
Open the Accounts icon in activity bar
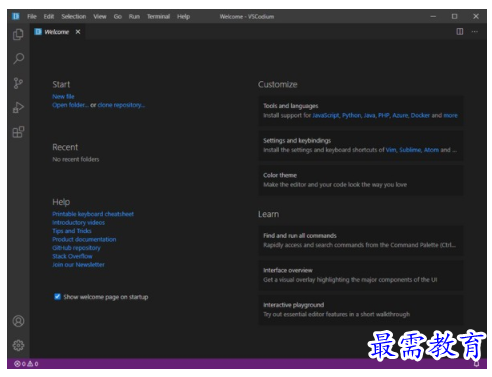pos(18,321)
